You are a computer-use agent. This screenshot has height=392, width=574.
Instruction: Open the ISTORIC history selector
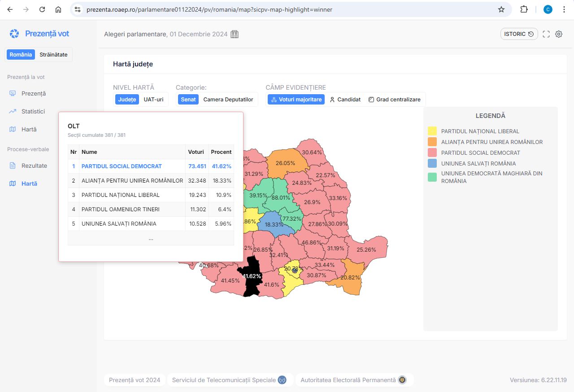pos(519,34)
